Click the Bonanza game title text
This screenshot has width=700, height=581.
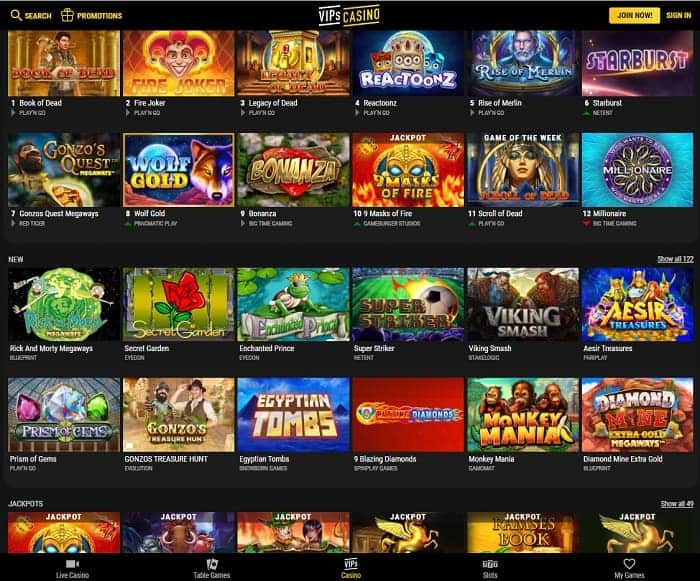262,213
